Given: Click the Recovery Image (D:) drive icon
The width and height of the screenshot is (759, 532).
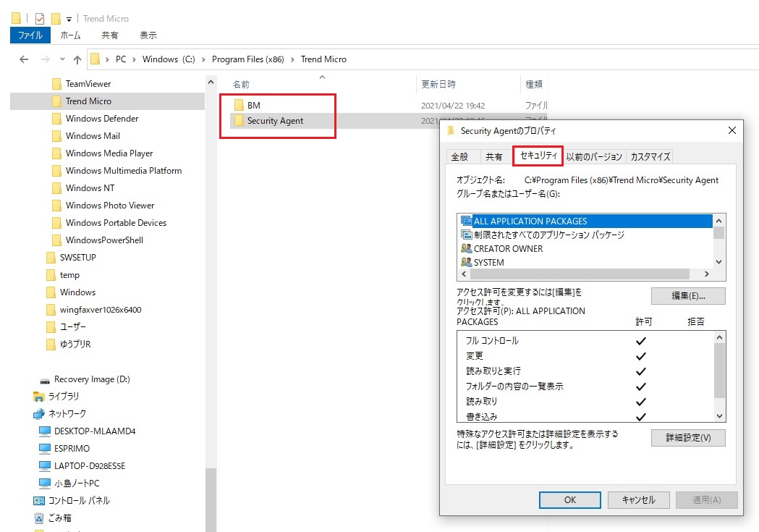Looking at the screenshot, I should coord(45,380).
